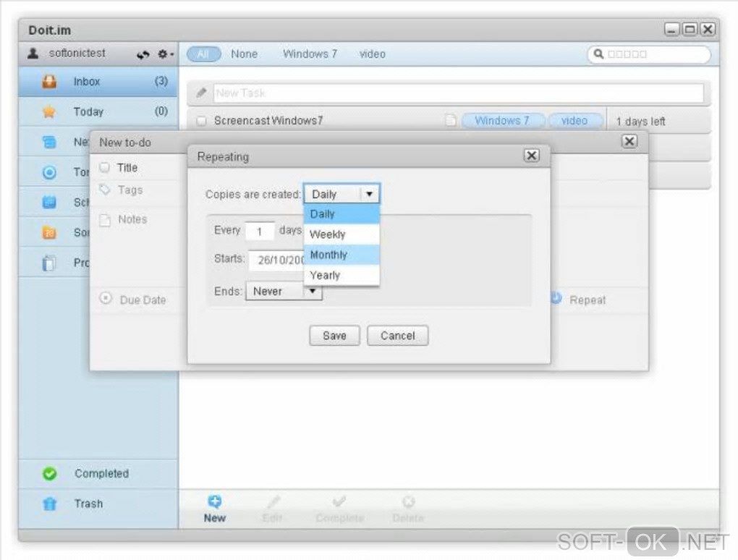Tick the Screencast Windows7 task checkbox
This screenshot has width=738, height=560.
[202, 121]
